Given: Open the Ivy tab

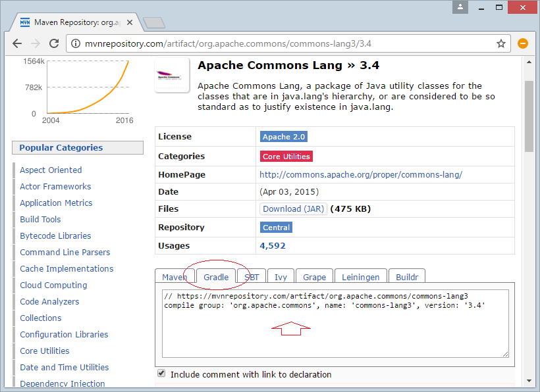Looking at the screenshot, I should (281, 277).
